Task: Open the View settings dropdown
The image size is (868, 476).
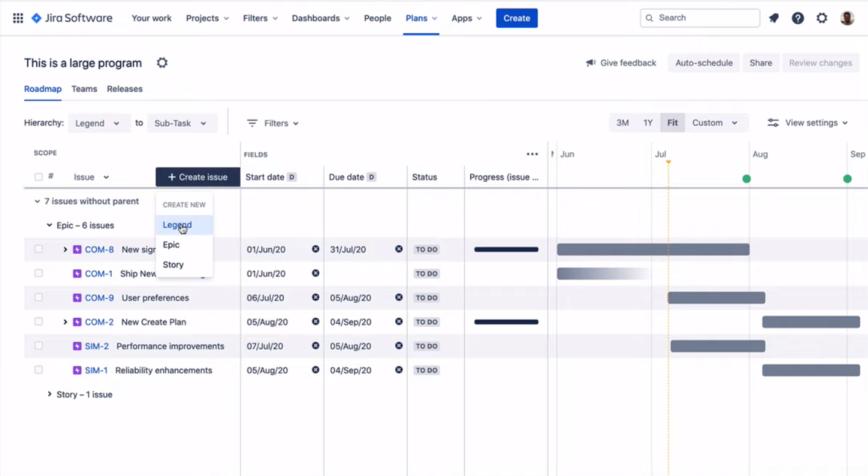Action: [808, 122]
